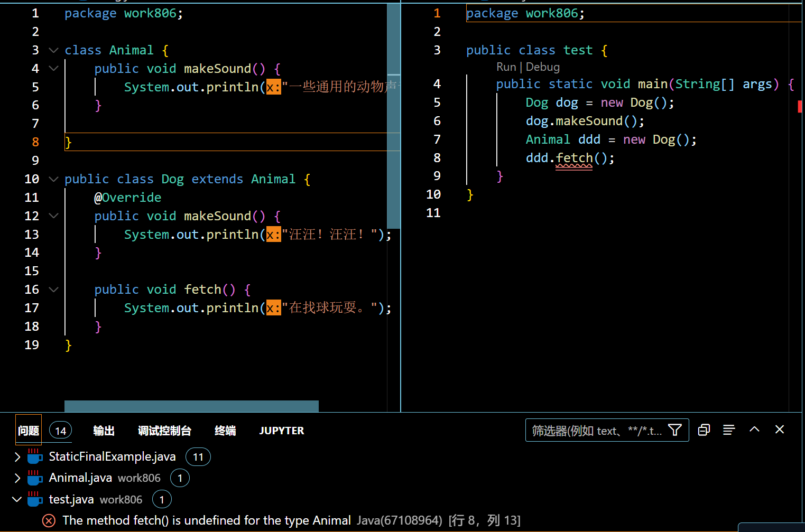Fold the class Dog block on line 10

[x=53, y=179]
